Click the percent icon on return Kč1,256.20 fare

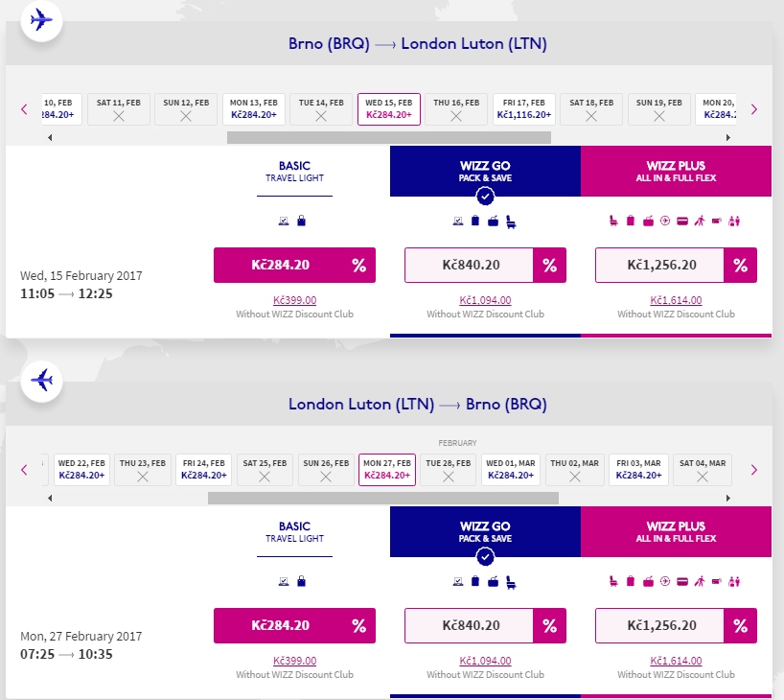coord(740,625)
